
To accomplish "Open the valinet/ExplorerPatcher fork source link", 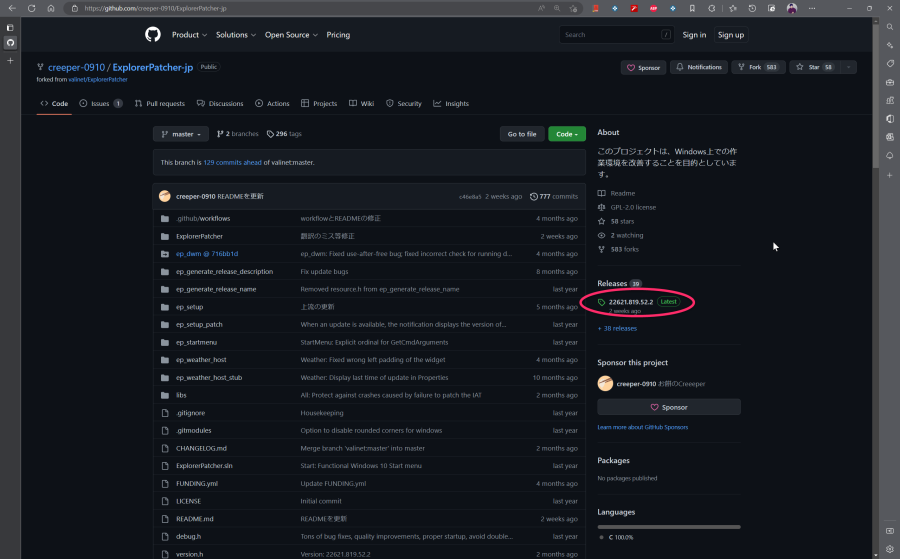I will [98, 80].
